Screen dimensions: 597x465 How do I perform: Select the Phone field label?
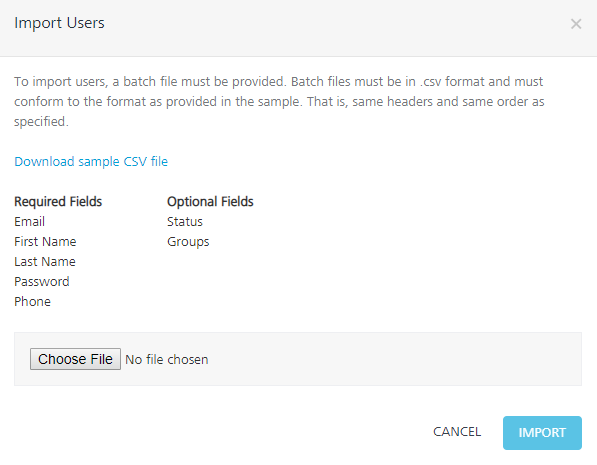32,302
